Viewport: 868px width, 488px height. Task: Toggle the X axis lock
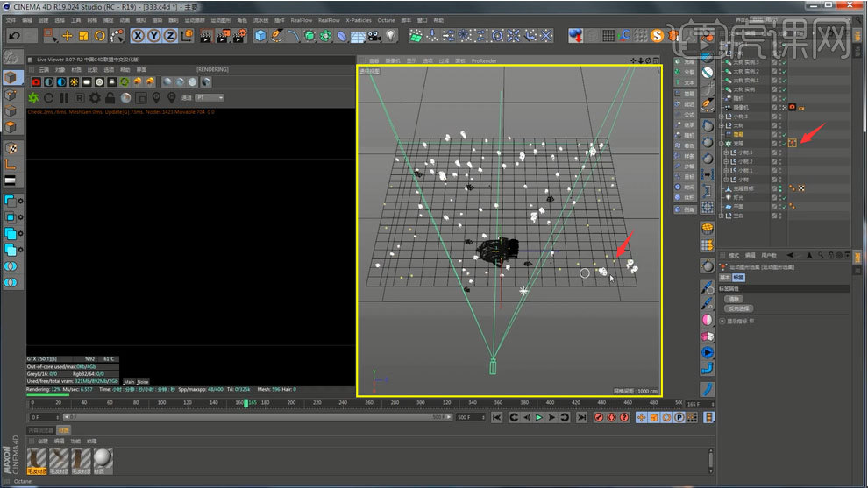coord(139,36)
